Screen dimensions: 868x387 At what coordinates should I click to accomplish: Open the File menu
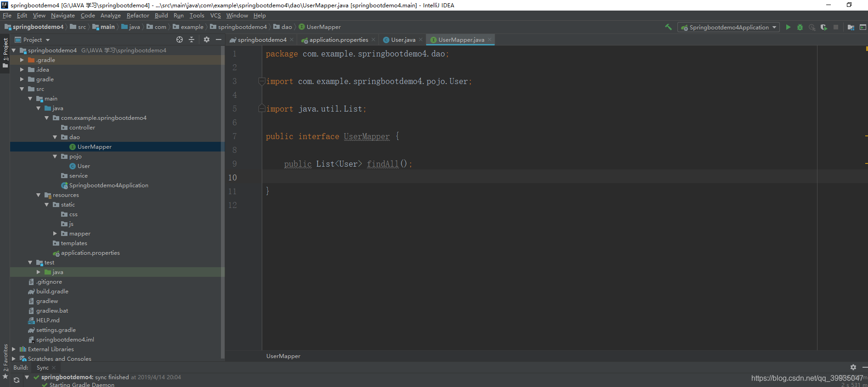pos(7,16)
